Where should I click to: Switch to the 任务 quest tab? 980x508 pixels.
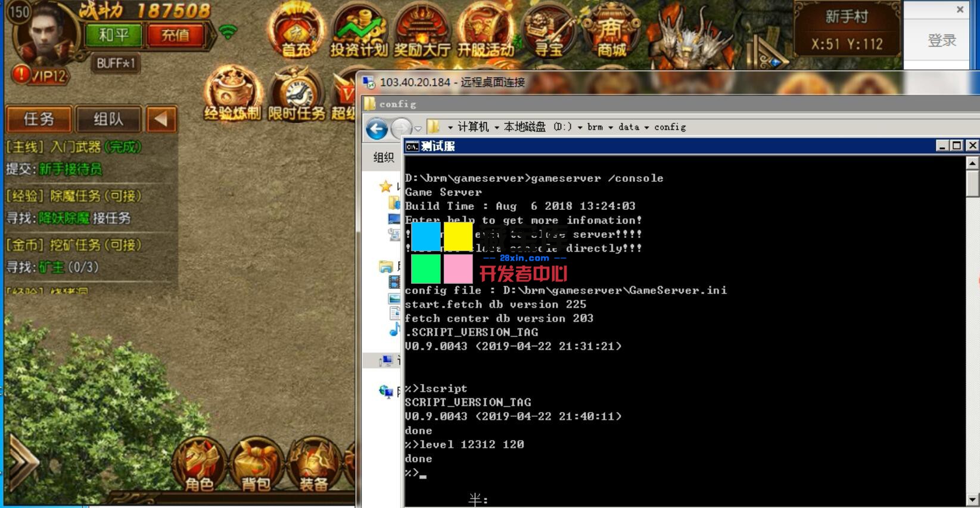click(39, 119)
